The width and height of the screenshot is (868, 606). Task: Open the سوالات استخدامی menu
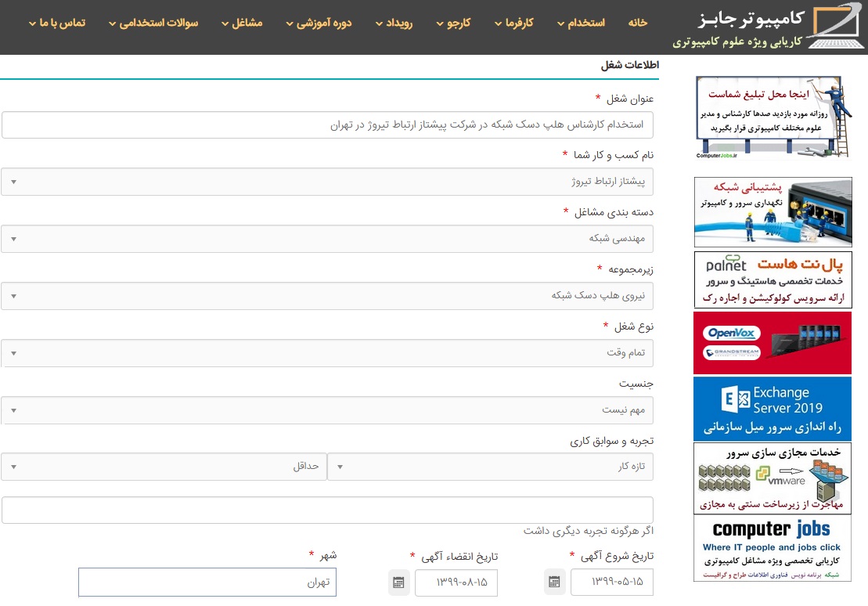(x=153, y=23)
